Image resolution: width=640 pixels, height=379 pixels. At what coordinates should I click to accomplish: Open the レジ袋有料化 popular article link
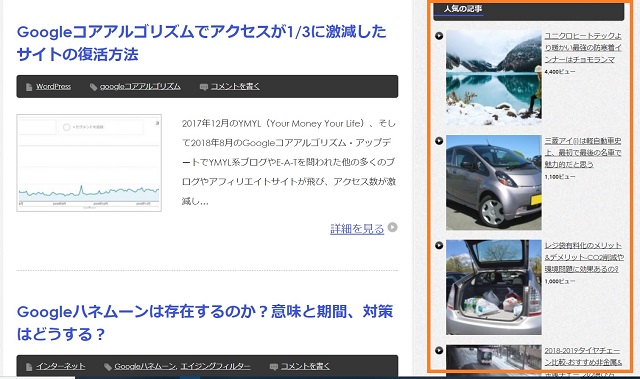(x=584, y=257)
